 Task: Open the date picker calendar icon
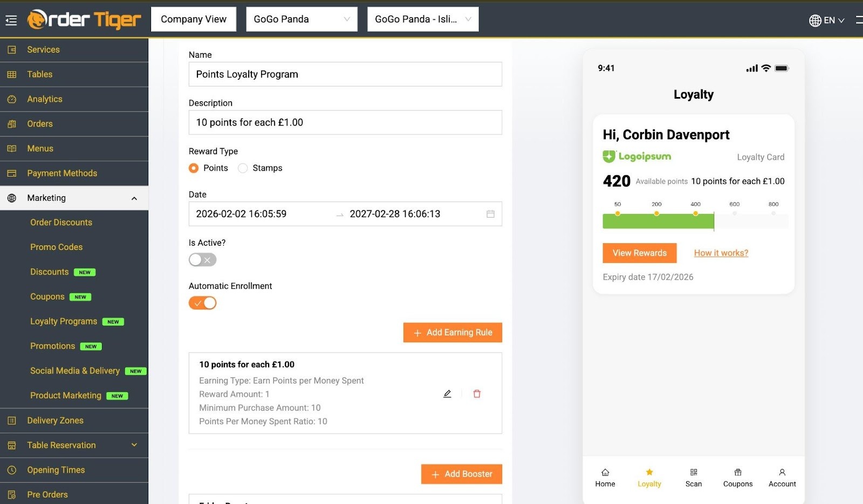click(x=490, y=214)
